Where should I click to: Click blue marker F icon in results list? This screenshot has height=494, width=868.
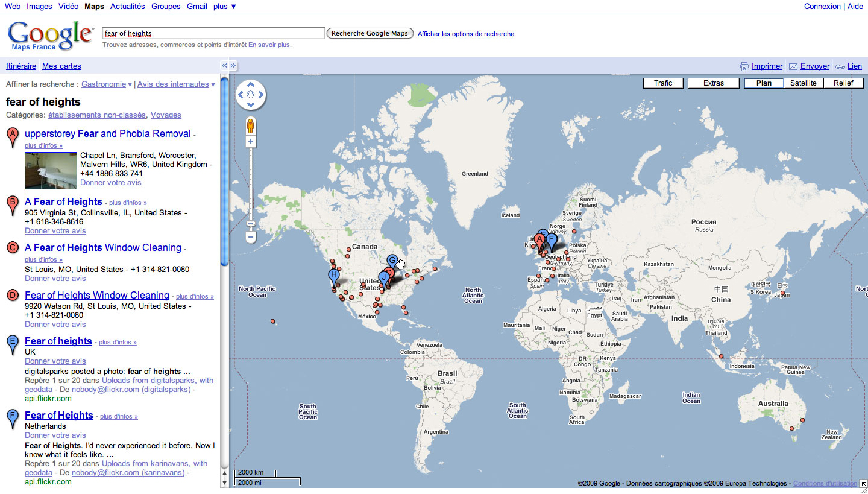click(x=12, y=419)
